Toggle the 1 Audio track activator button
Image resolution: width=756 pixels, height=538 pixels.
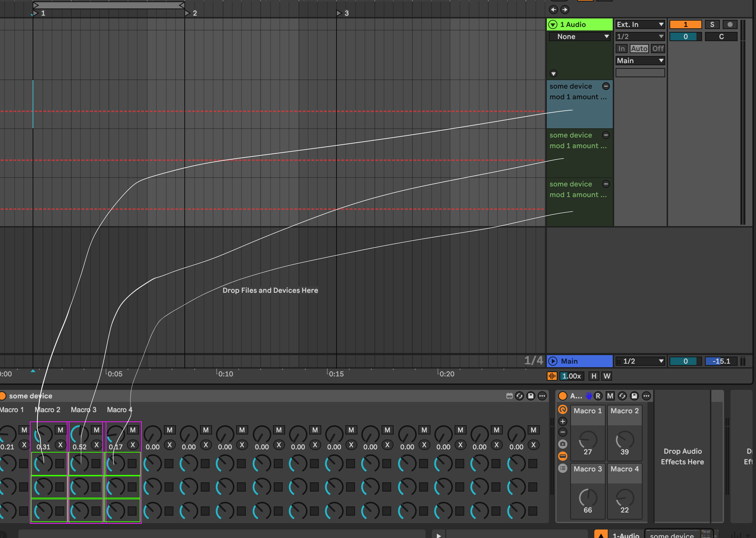pos(685,24)
